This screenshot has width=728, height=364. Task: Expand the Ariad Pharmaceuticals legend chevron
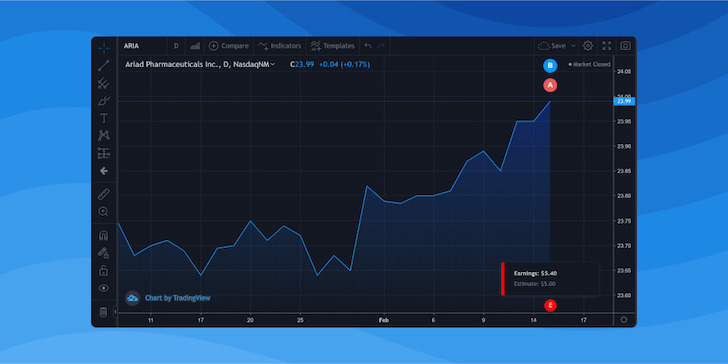click(x=273, y=65)
